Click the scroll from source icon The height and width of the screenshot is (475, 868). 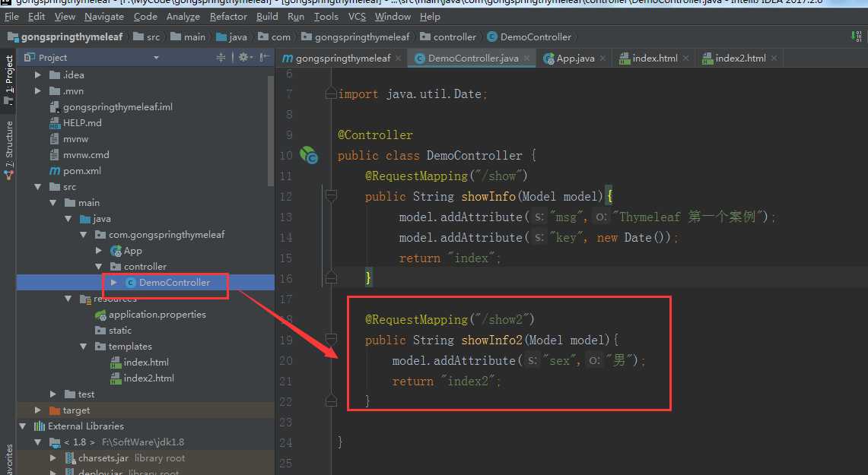click(x=221, y=58)
